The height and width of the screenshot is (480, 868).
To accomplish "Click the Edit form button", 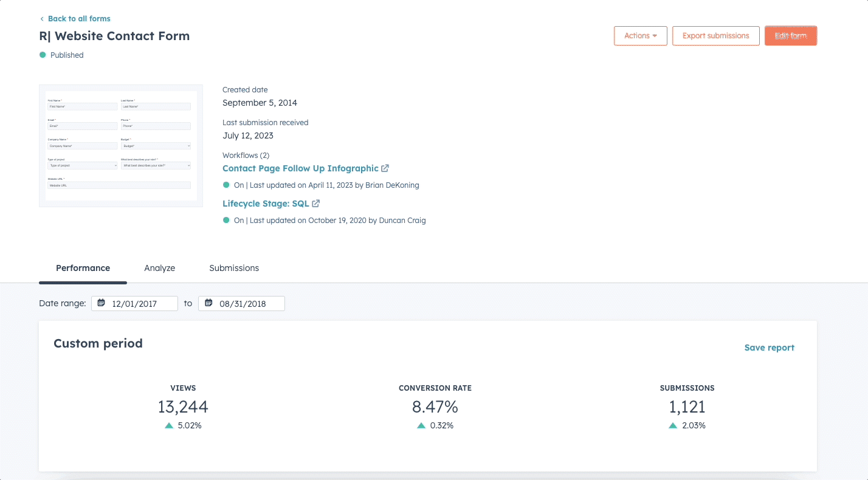I will point(790,35).
